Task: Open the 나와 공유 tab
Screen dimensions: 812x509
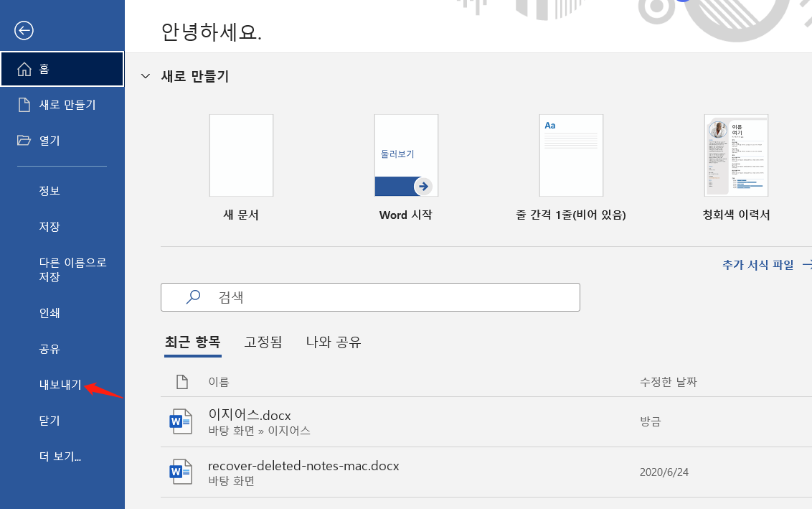Action: (x=334, y=342)
